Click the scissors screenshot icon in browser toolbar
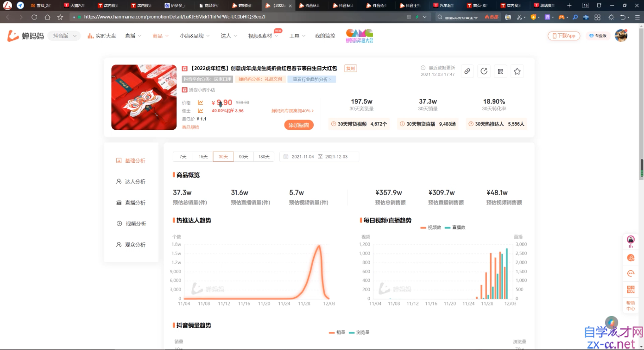The height and width of the screenshot is (350, 644). [519, 17]
